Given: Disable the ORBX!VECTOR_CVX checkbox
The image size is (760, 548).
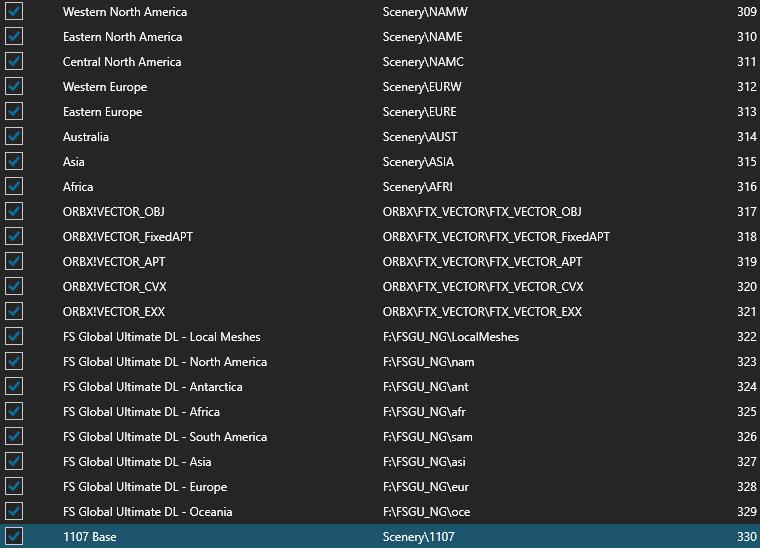Looking at the screenshot, I should 14,287.
